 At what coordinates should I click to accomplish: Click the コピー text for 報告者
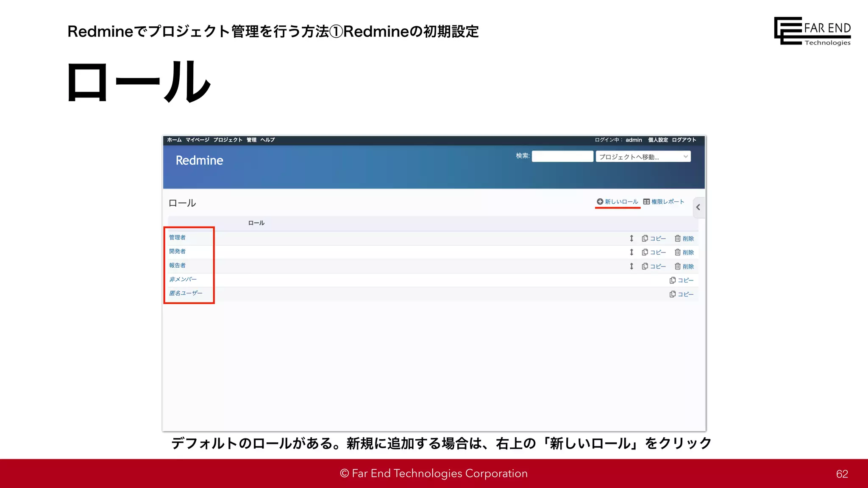click(658, 266)
